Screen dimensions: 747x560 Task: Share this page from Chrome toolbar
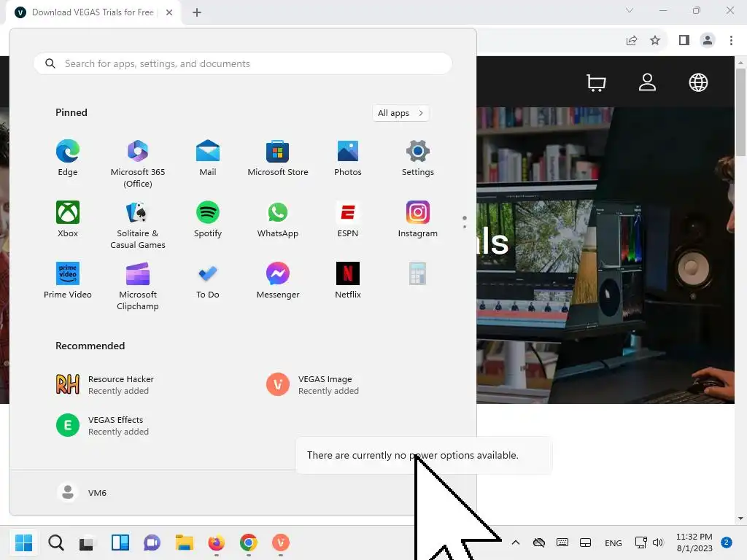(632, 41)
